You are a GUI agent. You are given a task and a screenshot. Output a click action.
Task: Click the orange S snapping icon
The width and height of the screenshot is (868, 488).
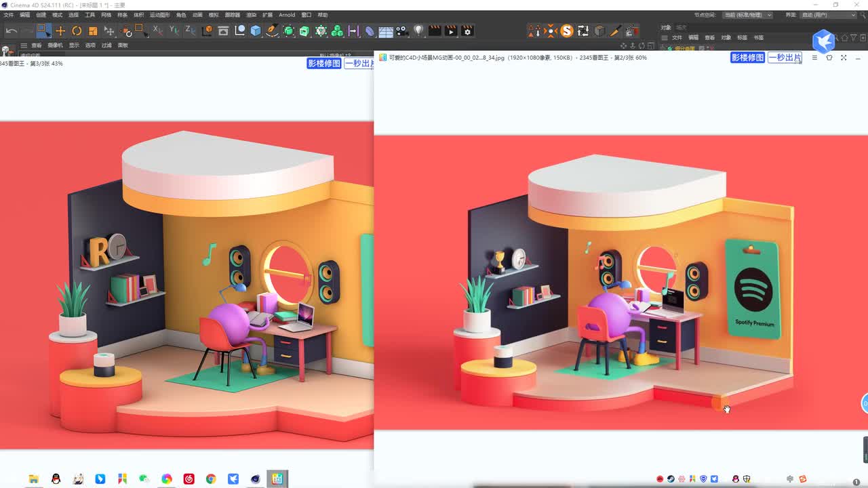(566, 31)
